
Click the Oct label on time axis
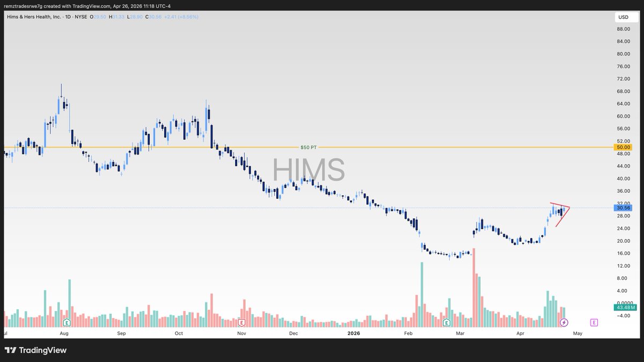(179, 334)
